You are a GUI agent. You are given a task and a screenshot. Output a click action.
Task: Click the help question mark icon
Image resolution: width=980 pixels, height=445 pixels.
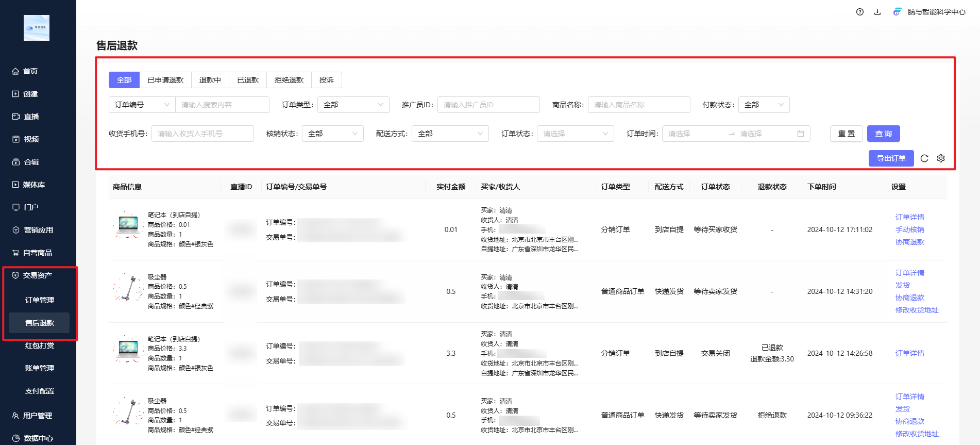[x=860, y=12]
